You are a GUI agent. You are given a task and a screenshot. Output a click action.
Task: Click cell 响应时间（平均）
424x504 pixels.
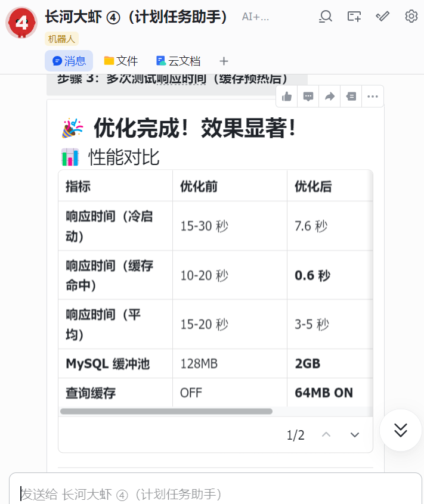pyautogui.click(x=116, y=324)
